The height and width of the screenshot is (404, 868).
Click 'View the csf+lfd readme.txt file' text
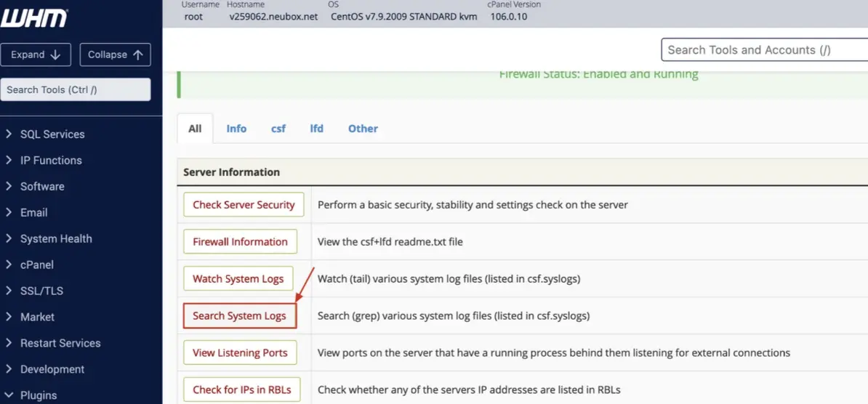[x=390, y=242]
